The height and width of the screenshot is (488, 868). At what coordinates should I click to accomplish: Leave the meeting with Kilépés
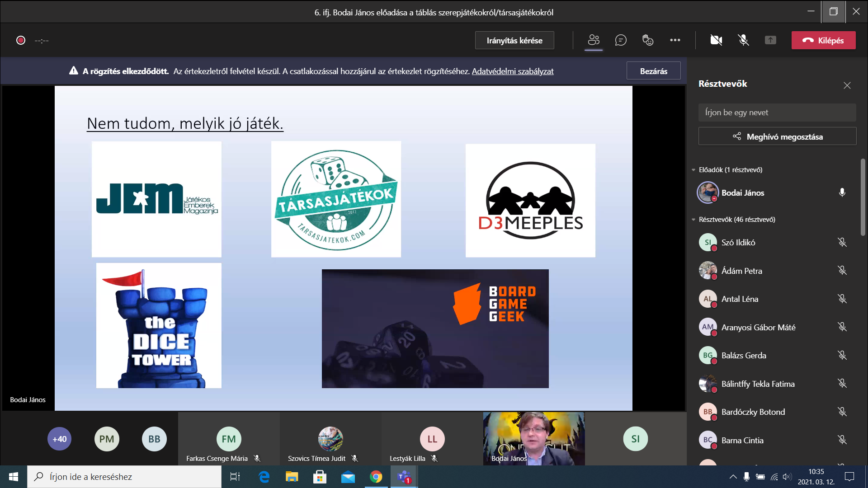823,40
